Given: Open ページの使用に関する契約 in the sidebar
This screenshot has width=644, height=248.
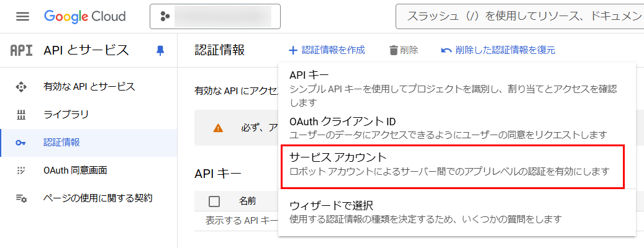Looking at the screenshot, I should click(89, 198).
